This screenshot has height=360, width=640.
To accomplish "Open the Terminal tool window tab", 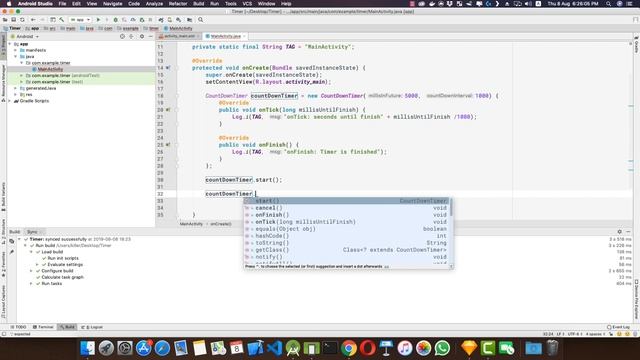I will [43, 327].
